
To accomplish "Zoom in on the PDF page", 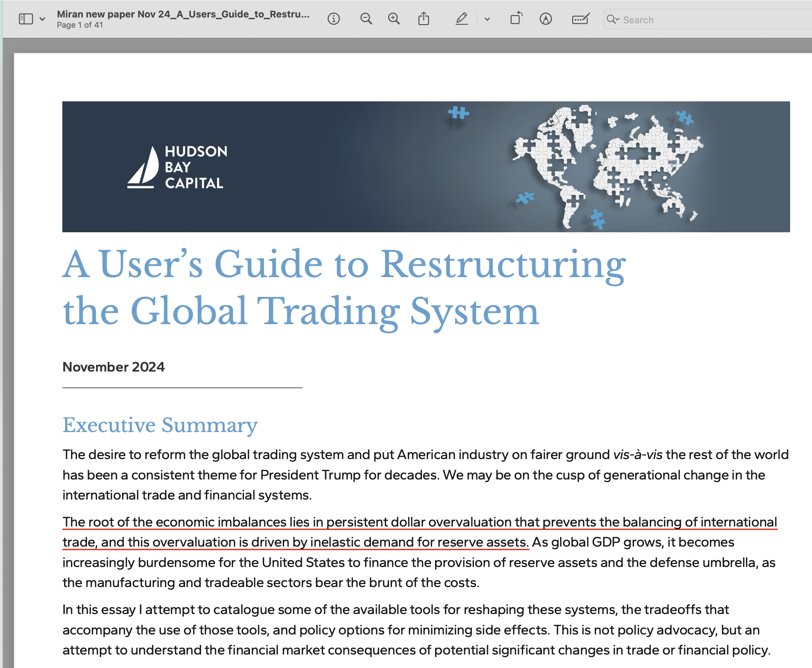I will click(394, 19).
